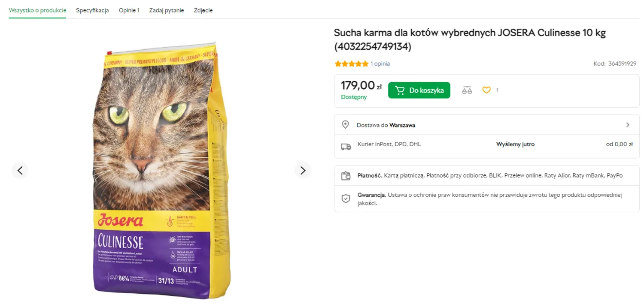Click the product title heading

click(470, 39)
